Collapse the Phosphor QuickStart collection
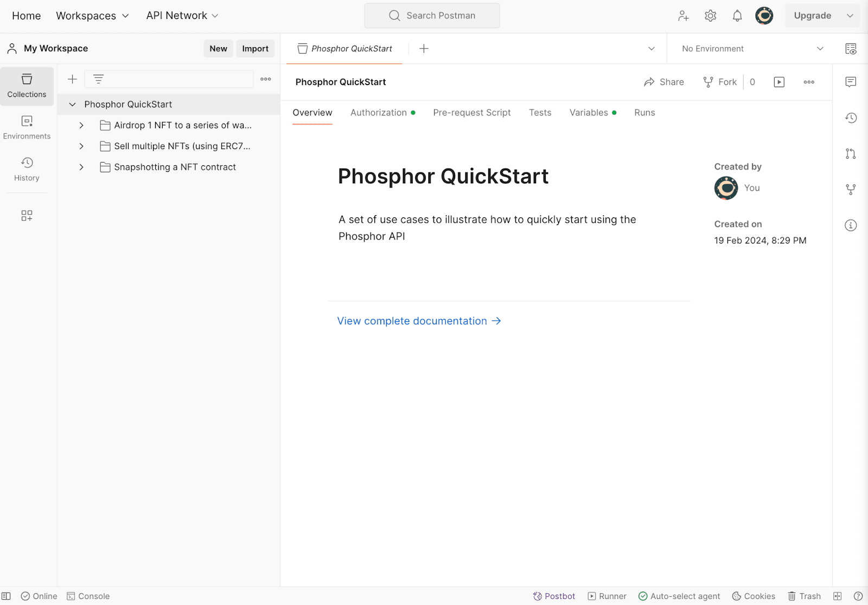Image resolution: width=868 pixels, height=605 pixels. pos(72,104)
